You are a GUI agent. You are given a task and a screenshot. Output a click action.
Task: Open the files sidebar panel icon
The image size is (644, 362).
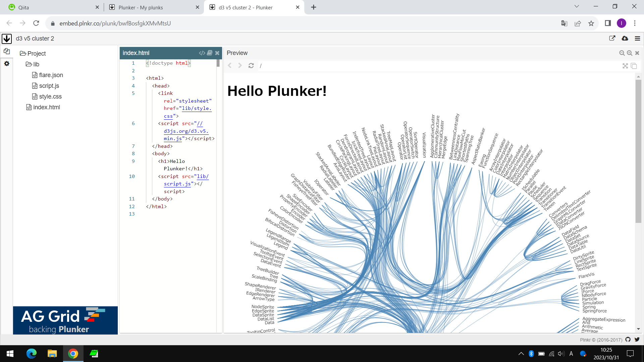(7, 51)
